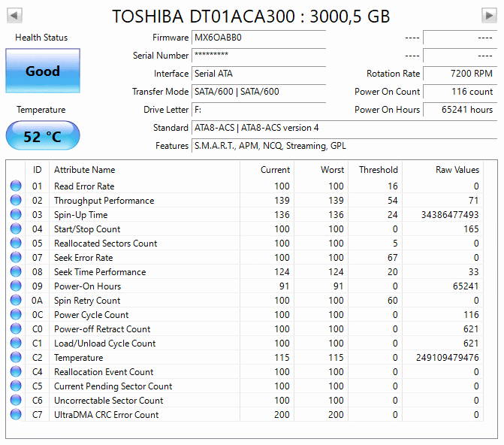Viewport: 504px width, 445px height.
Task: Click the Power On Count 116 count field
Action: (460, 92)
